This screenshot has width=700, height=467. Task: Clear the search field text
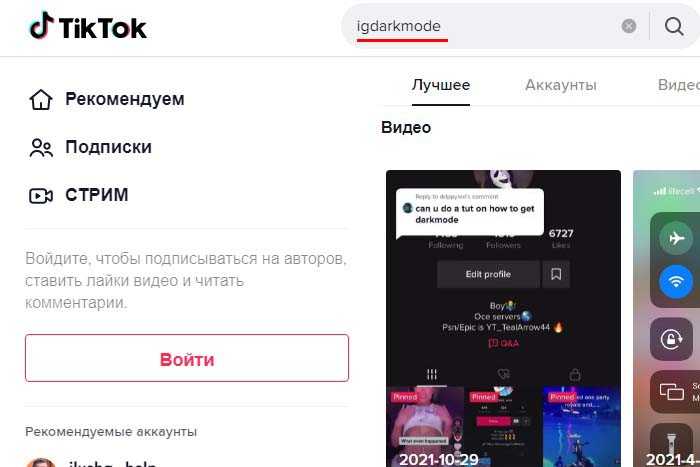click(x=629, y=26)
